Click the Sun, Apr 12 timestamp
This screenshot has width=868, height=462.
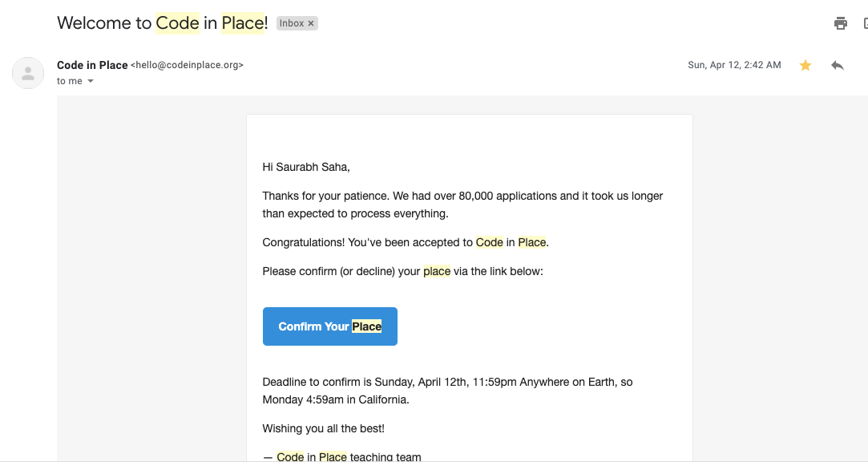pyautogui.click(x=735, y=65)
